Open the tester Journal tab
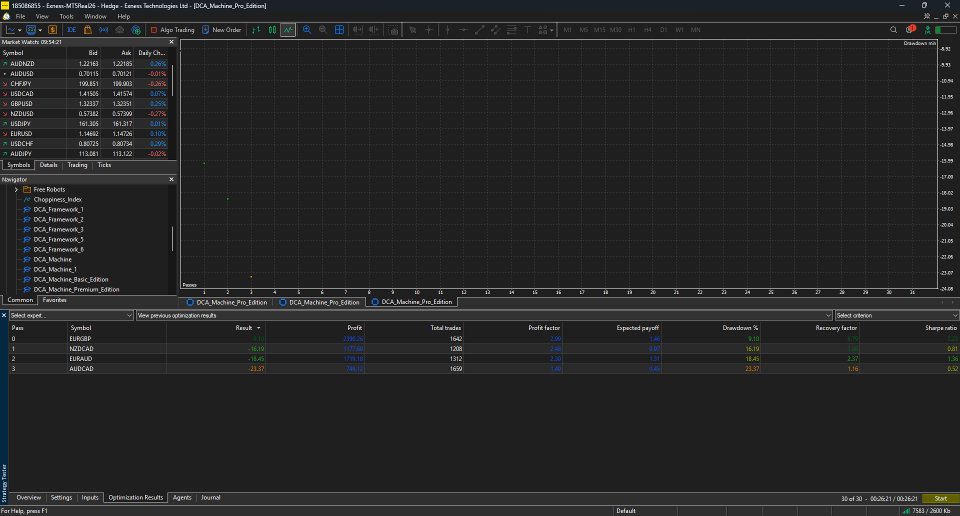 (x=211, y=498)
